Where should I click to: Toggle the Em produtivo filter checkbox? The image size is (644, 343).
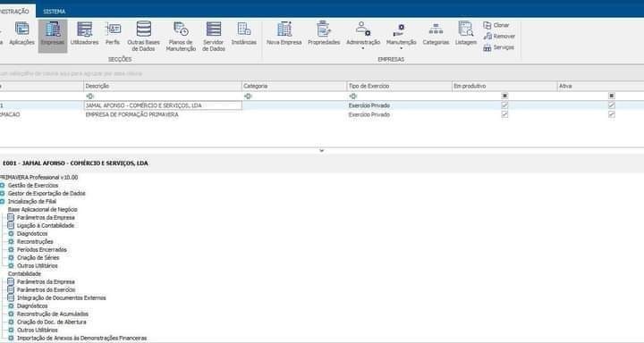pyautogui.click(x=504, y=96)
